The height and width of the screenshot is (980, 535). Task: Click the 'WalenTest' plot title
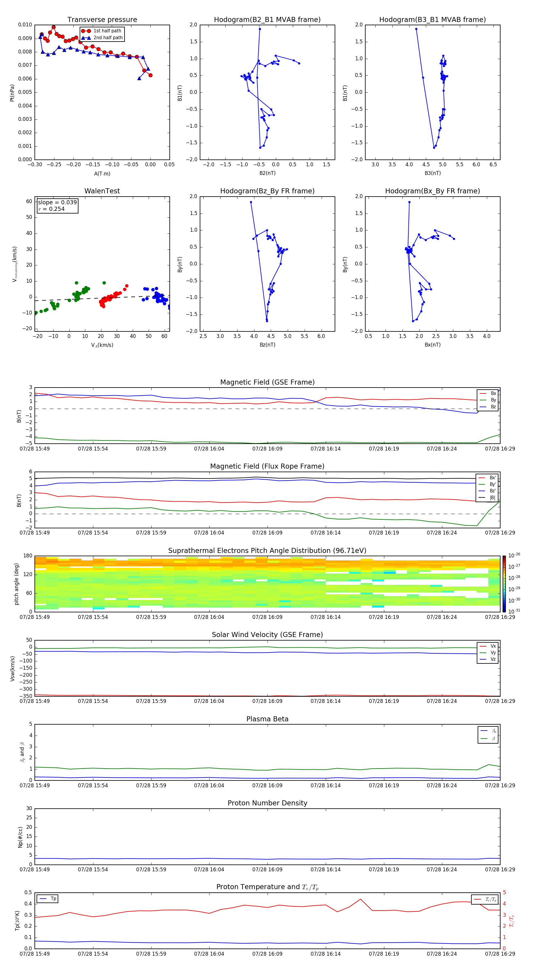coord(102,191)
